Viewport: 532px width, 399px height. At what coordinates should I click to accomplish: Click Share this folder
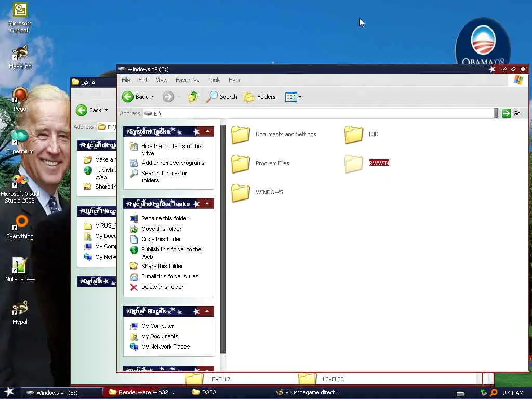162,266
